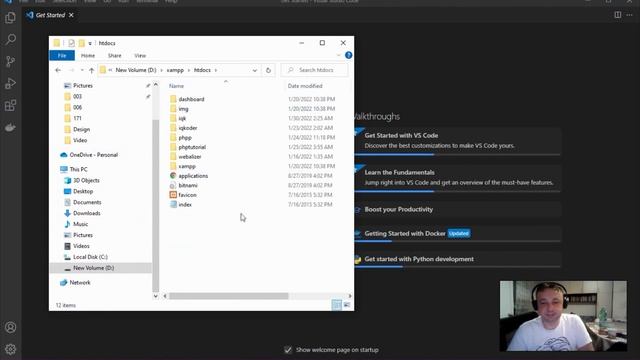Select the Get Started editor tab
Image resolution: width=640 pixels, height=360 pixels.
click(x=50, y=15)
